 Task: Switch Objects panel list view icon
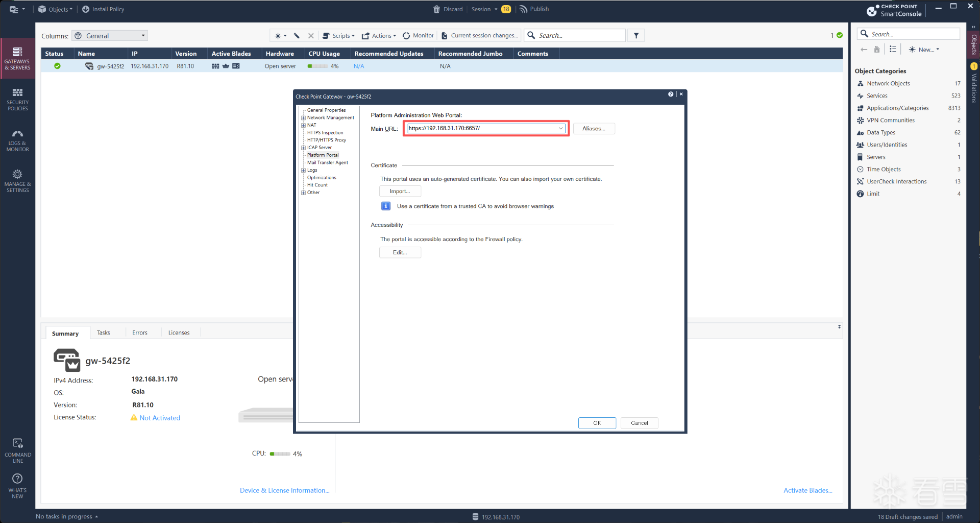tap(893, 50)
